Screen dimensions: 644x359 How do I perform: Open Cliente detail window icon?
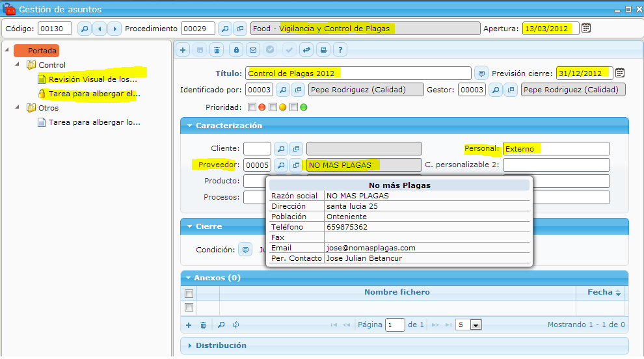click(296, 149)
